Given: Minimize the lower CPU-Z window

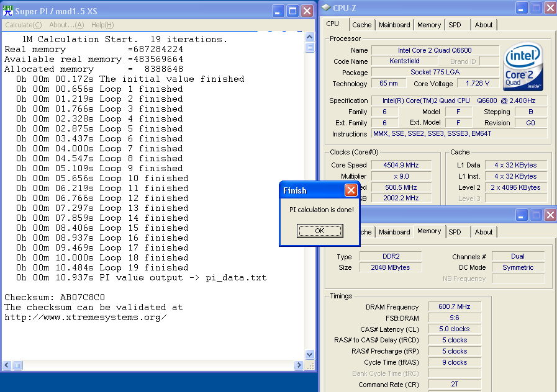Looking at the screenshot, I should tap(521, 215).
